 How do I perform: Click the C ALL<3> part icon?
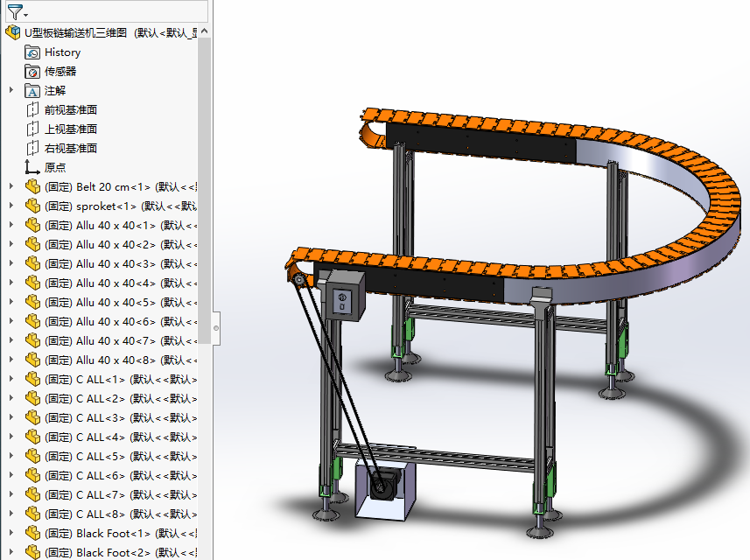(32, 417)
